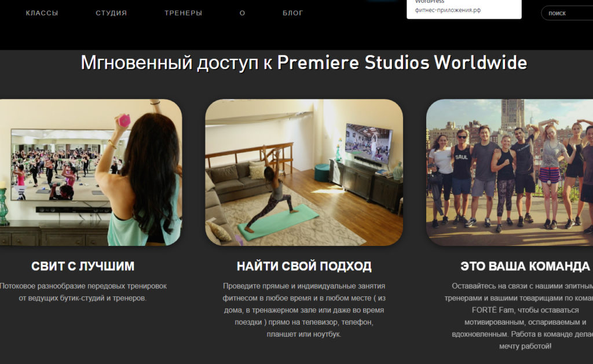This screenshot has height=364, width=593.
Task: Click the text 'от ведущих бутик-студий и тренеров.'
Action: (x=82, y=298)
